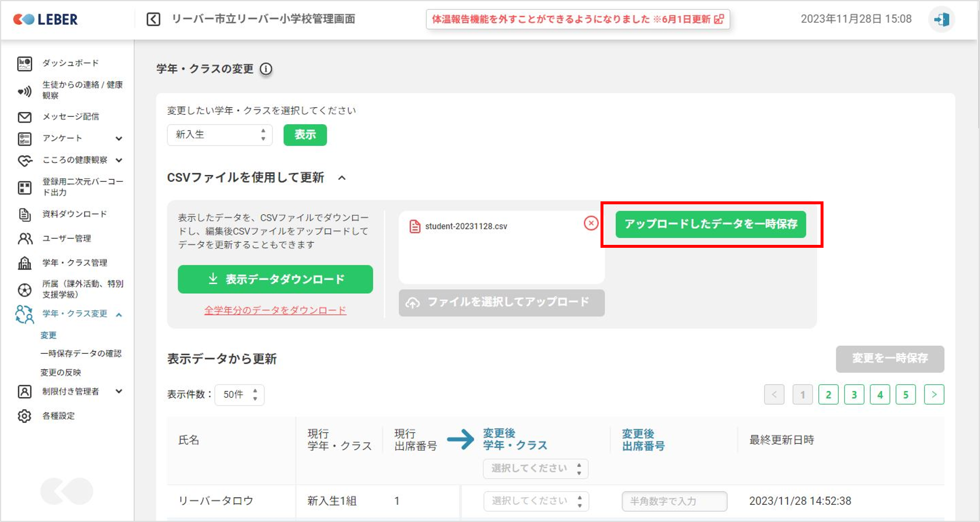The image size is (980, 522).
Task: Click the info icon next to 学年・クラスの変更
Action: click(266, 69)
